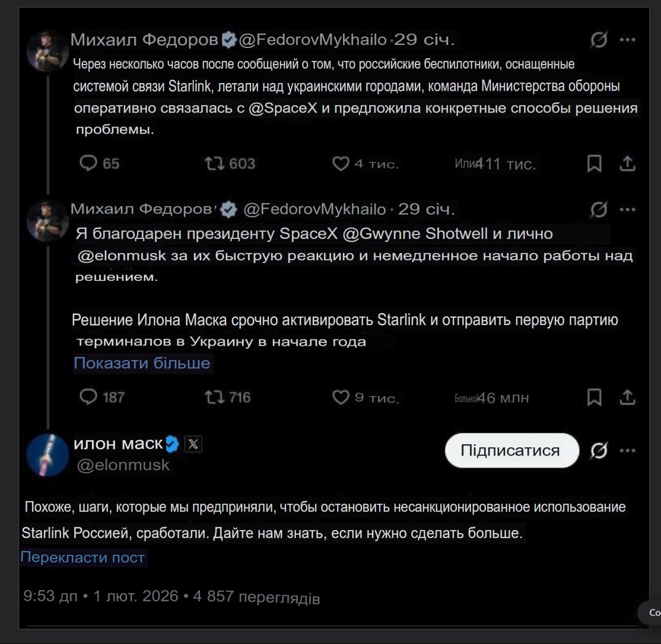Open the @elonmusk profile handle

click(123, 465)
